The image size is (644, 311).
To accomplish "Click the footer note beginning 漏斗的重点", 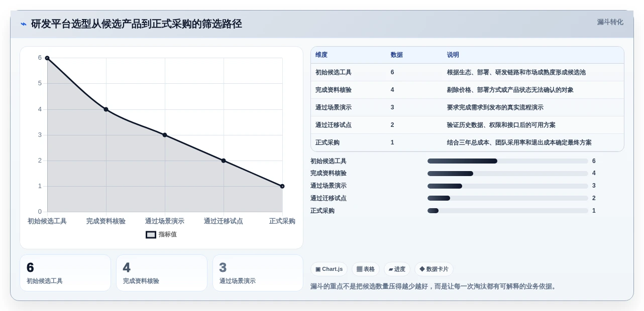I will pos(434,286).
